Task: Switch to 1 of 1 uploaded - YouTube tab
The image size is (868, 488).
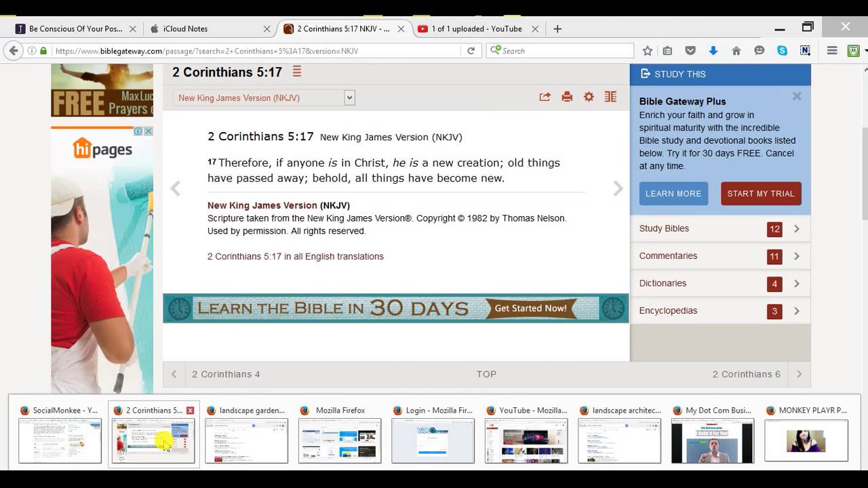Action: pos(478,28)
